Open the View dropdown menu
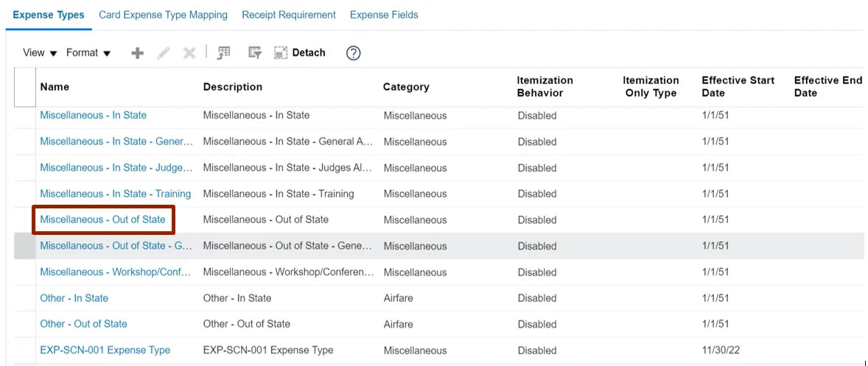 [x=40, y=53]
